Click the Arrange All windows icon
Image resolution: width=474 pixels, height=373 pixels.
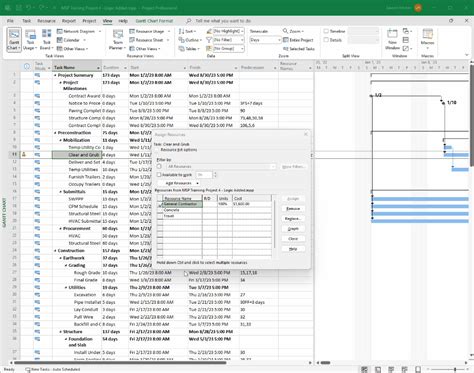(x=406, y=40)
